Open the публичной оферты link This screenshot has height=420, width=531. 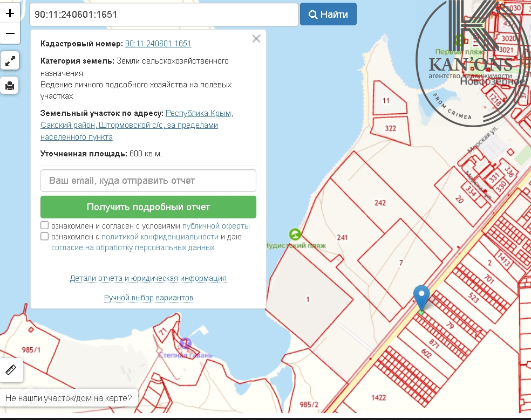[x=216, y=226]
